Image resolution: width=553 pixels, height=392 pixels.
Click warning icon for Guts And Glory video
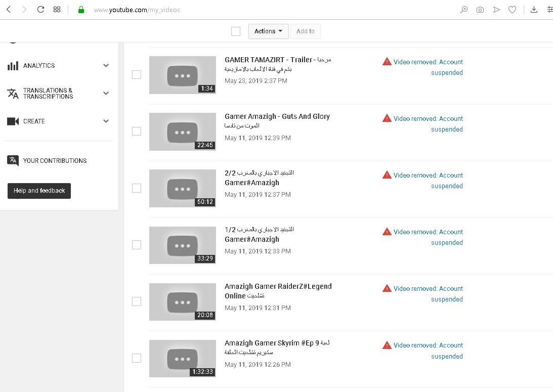pyautogui.click(x=387, y=118)
